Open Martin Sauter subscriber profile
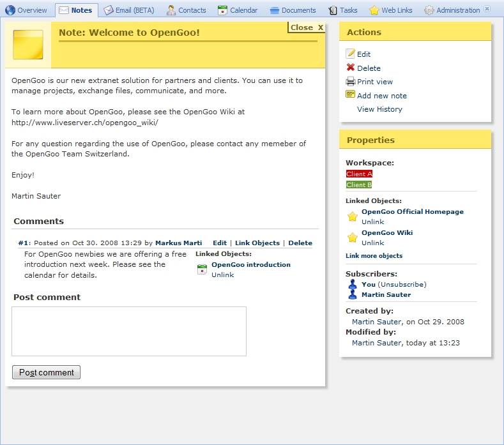 coord(386,294)
